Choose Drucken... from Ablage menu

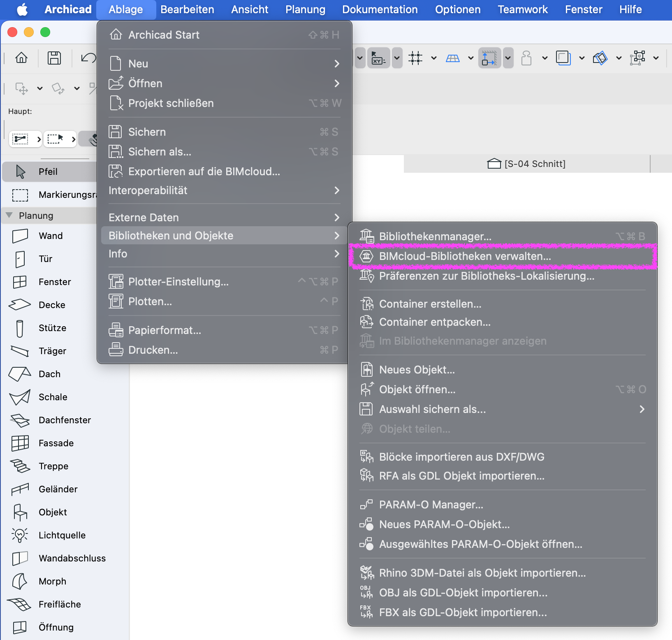click(x=225, y=350)
